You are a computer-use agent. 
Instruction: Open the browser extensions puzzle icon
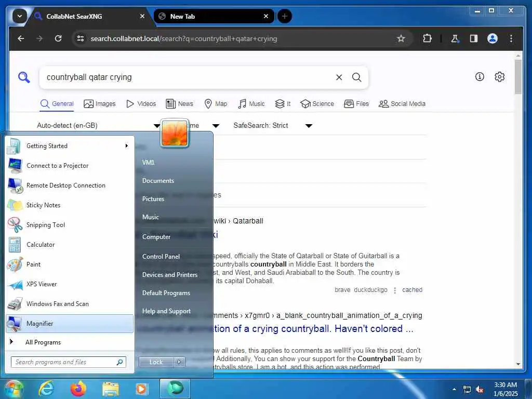coord(427,38)
